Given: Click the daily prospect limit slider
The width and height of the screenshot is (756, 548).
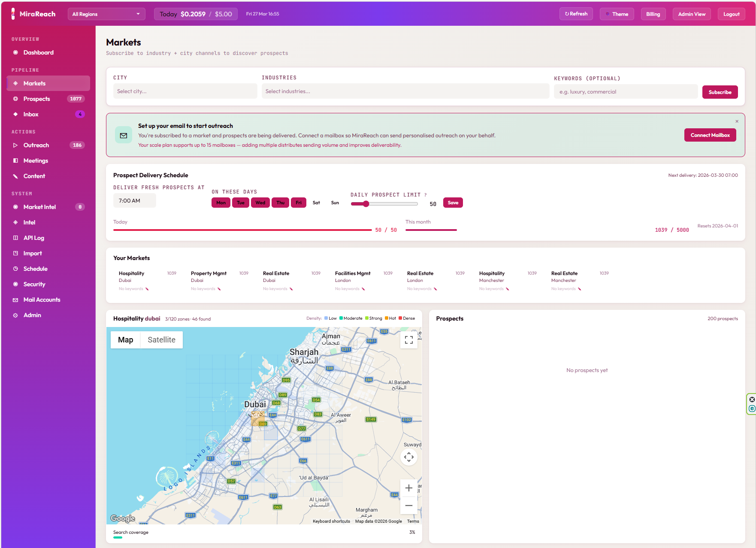Looking at the screenshot, I should (384, 204).
